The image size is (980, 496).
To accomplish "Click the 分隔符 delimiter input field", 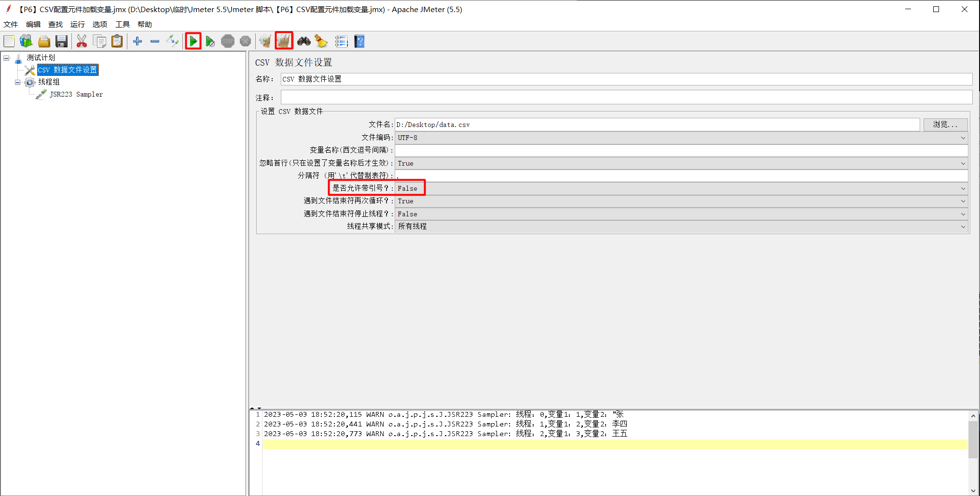I will pyautogui.click(x=681, y=176).
